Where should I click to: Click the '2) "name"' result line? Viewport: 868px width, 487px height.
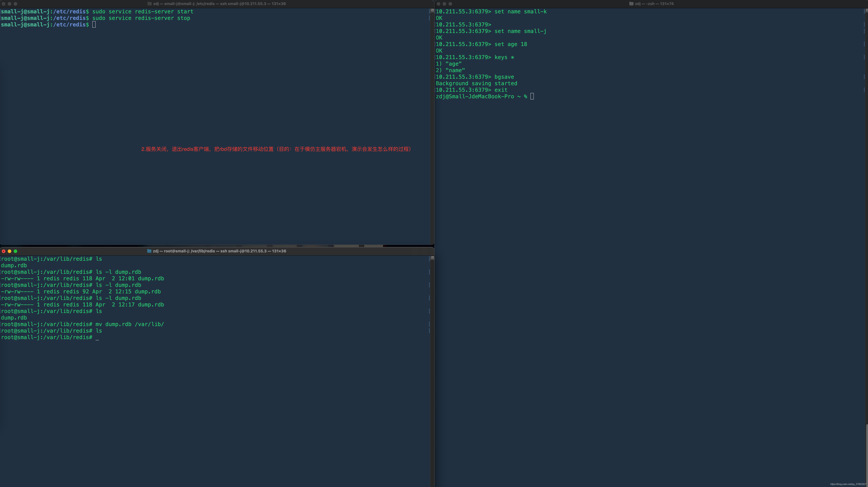pos(450,70)
